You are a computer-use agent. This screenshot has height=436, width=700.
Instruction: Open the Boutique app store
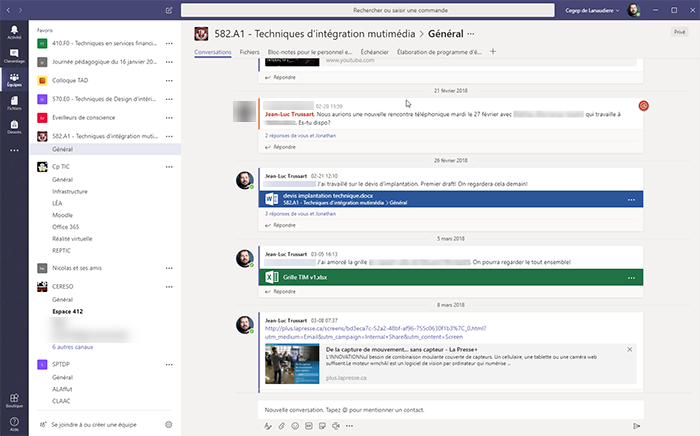coord(14,400)
